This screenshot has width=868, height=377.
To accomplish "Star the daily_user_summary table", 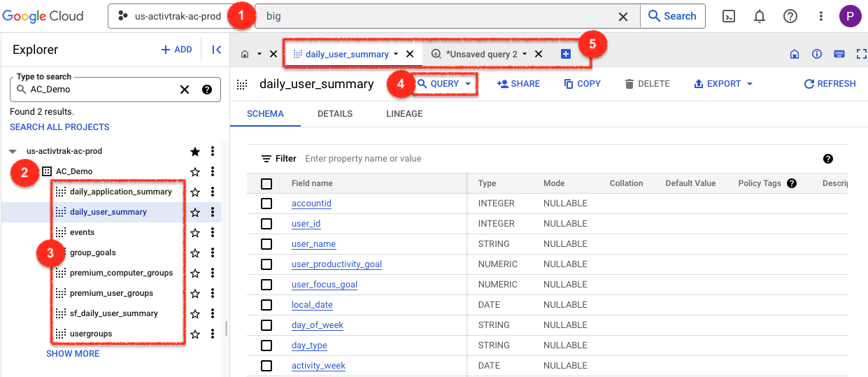I will (195, 212).
